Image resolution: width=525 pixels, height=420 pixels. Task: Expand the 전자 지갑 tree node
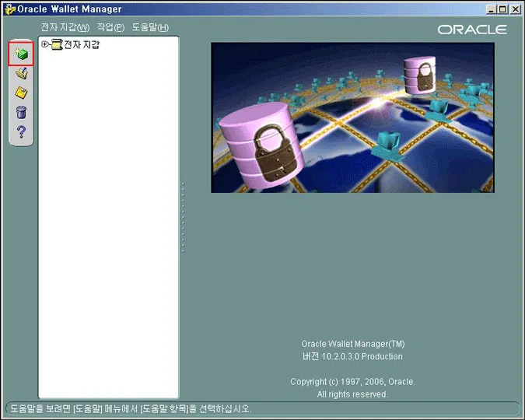44,44
